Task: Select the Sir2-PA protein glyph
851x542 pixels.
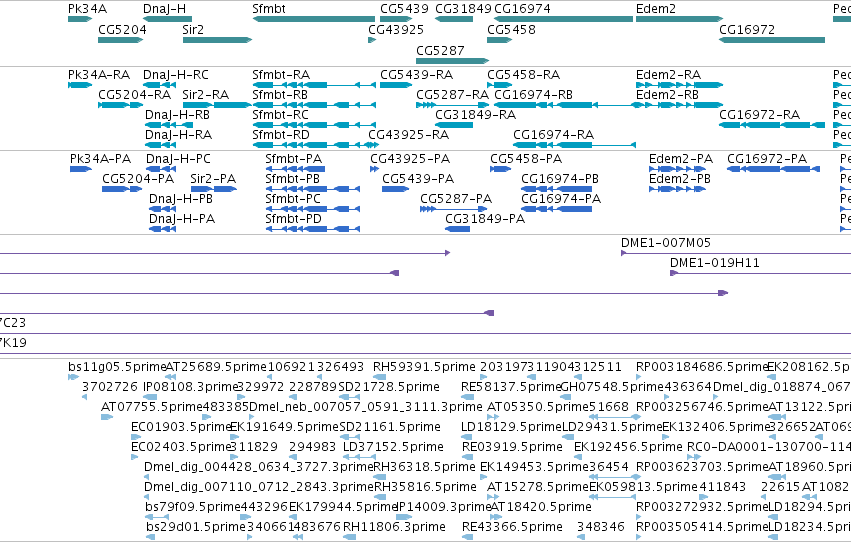Action: (214, 189)
